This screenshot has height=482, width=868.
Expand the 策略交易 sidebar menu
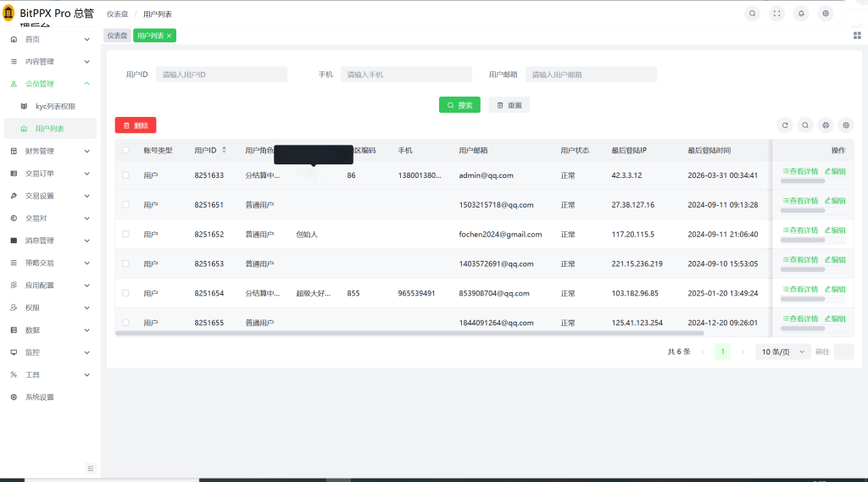(50, 263)
